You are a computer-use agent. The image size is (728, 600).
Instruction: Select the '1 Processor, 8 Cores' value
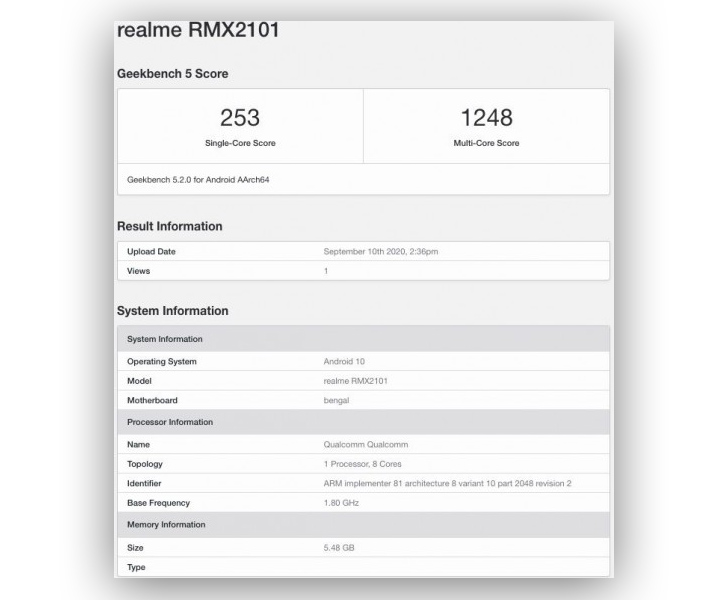363,464
